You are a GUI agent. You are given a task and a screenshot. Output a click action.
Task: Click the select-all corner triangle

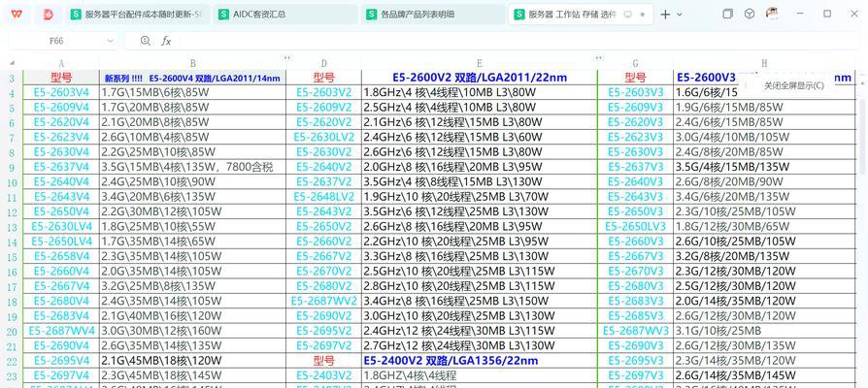pyautogui.click(x=12, y=62)
